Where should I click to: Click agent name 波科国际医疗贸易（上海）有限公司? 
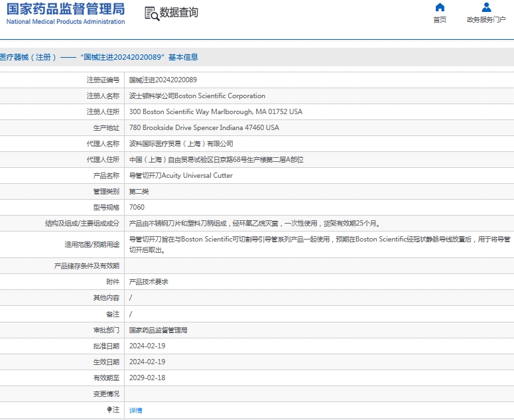pos(181,143)
